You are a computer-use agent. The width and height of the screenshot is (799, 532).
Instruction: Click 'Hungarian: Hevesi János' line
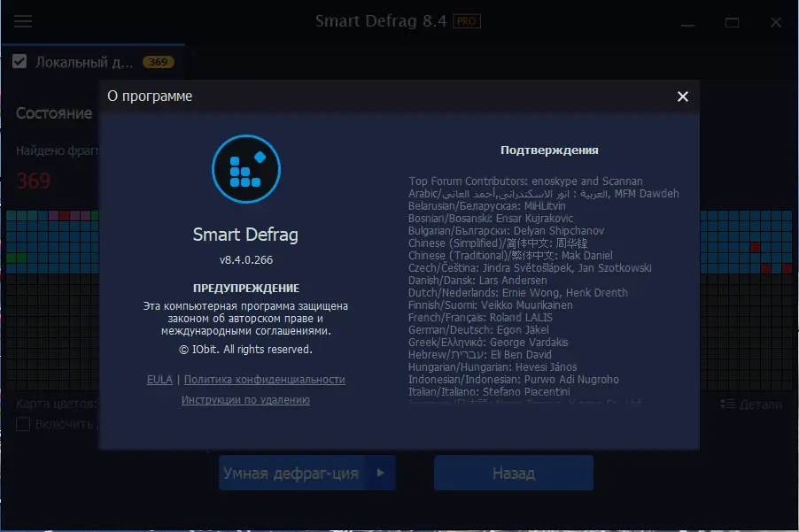493,367
